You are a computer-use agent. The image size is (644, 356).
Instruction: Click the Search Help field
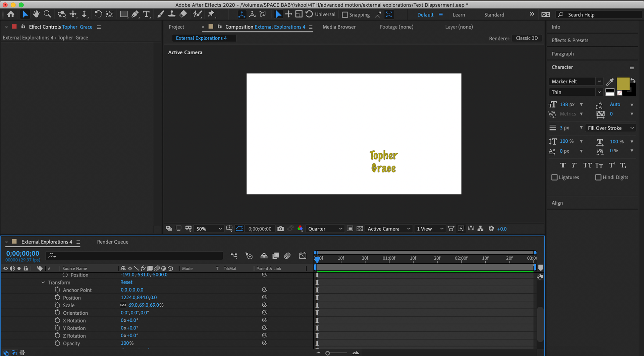click(599, 15)
